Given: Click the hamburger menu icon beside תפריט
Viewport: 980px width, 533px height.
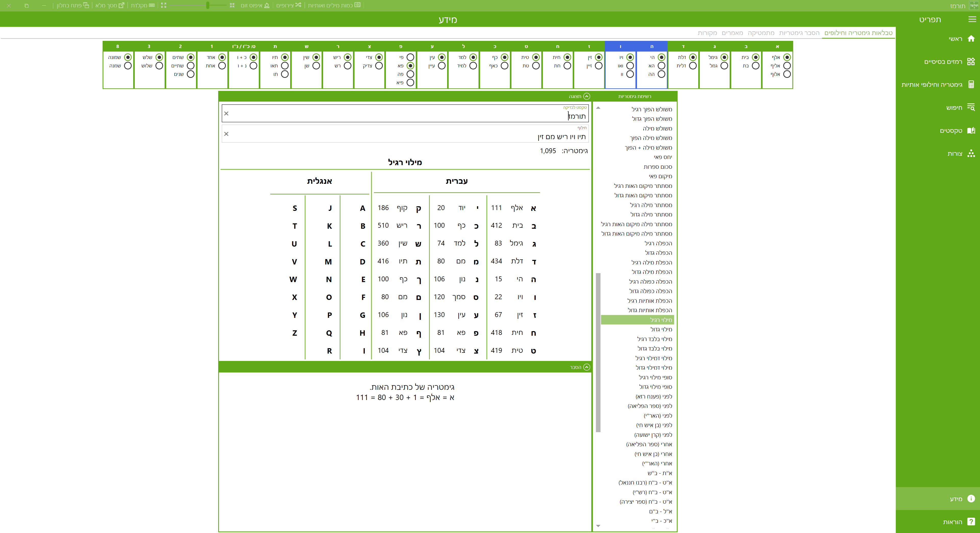Looking at the screenshot, I should (x=972, y=19).
